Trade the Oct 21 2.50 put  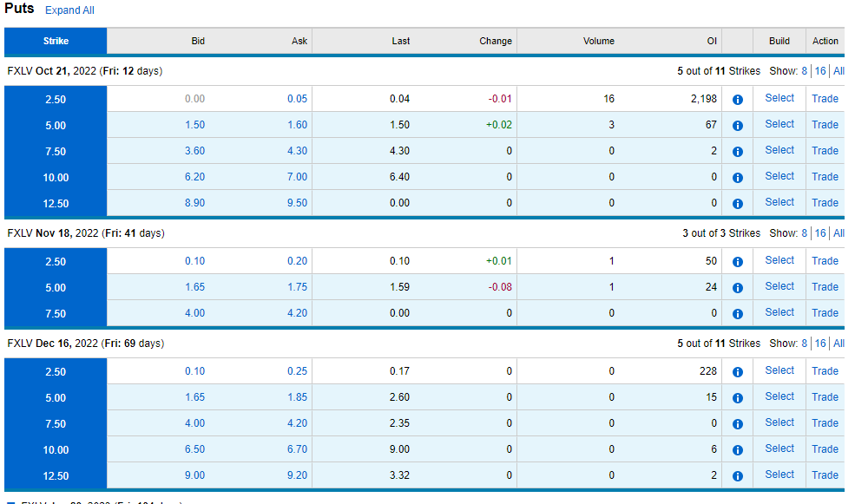(x=825, y=99)
